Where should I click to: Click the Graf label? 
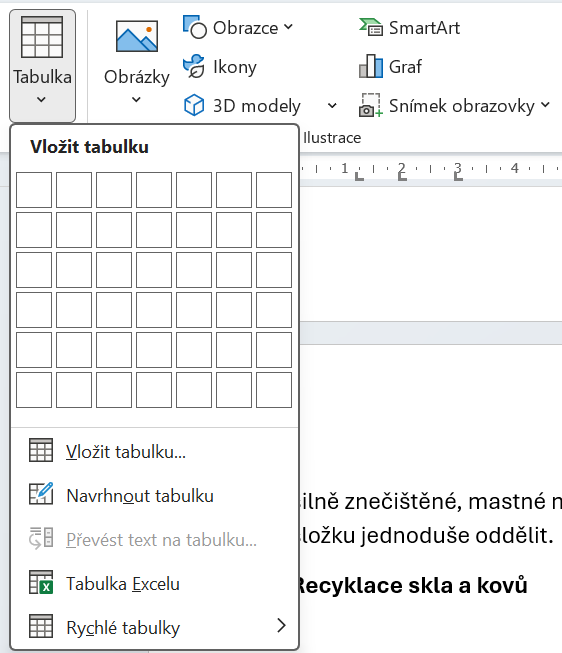click(x=405, y=67)
